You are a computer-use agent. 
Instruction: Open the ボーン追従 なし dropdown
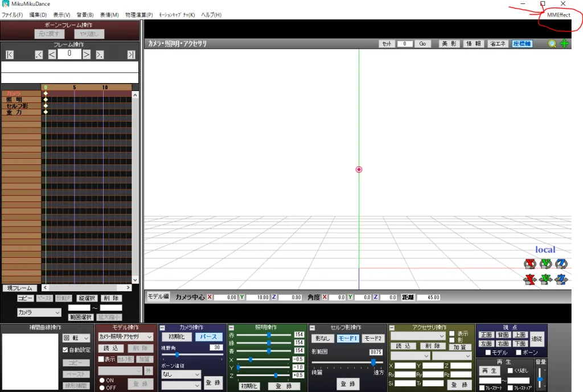181,374
